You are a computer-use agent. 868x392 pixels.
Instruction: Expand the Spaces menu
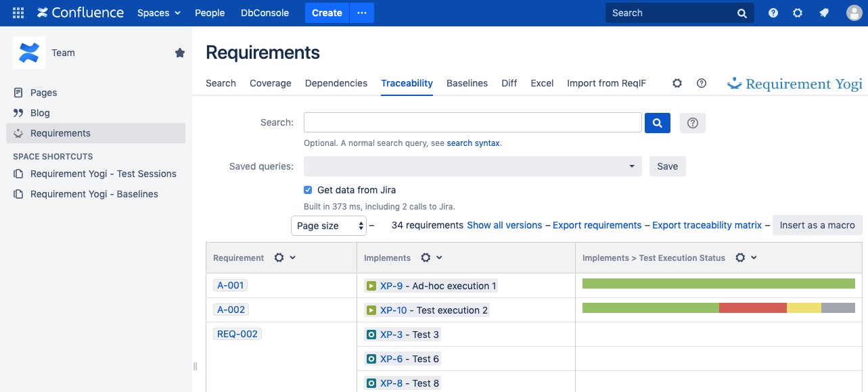[159, 13]
